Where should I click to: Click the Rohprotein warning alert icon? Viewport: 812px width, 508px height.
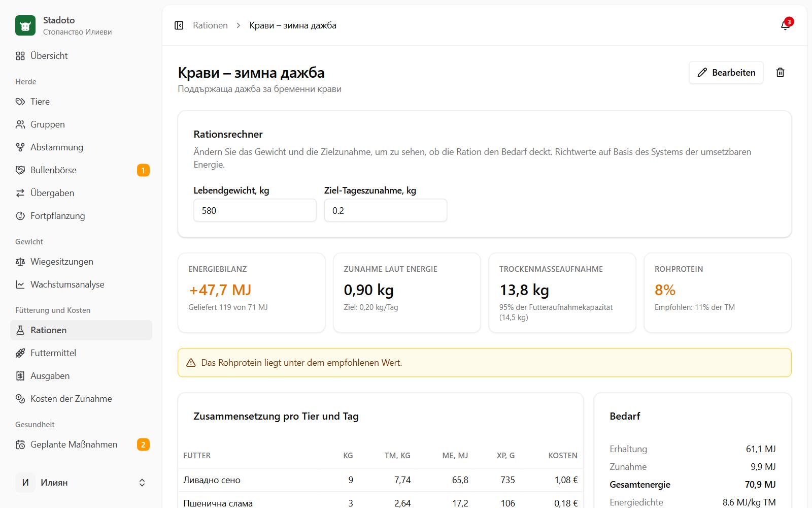click(191, 363)
